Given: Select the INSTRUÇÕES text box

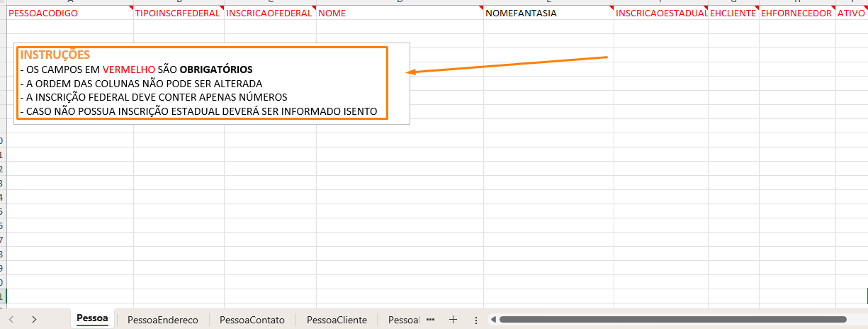Looking at the screenshot, I should (202, 84).
